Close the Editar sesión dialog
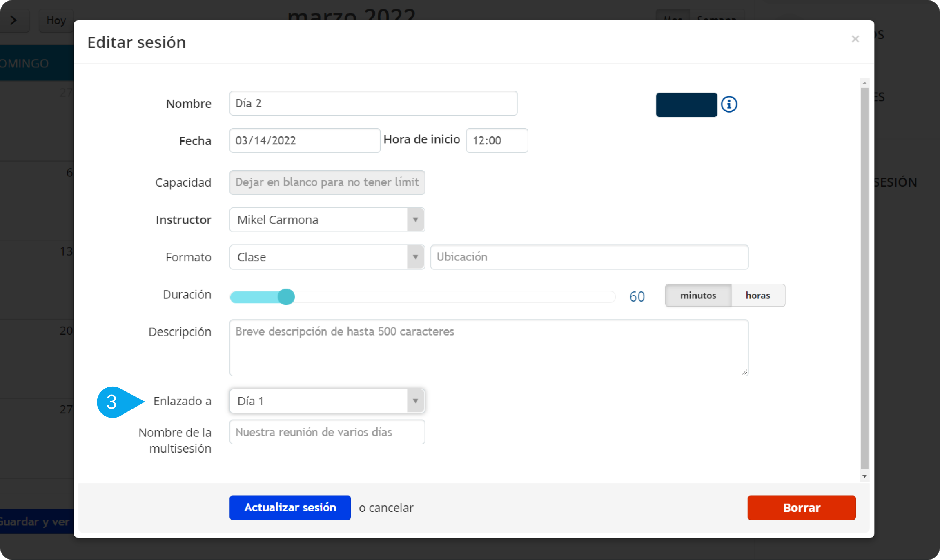Image resolution: width=940 pixels, height=560 pixels. tap(855, 39)
